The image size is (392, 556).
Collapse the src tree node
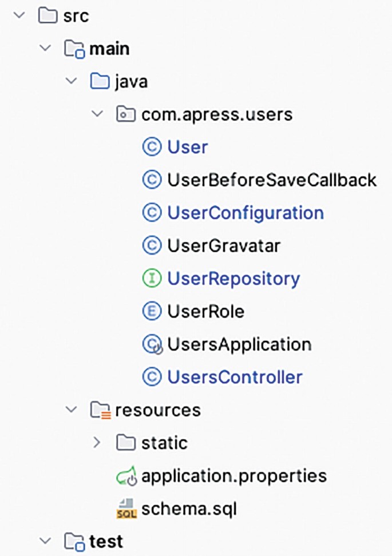point(19,15)
